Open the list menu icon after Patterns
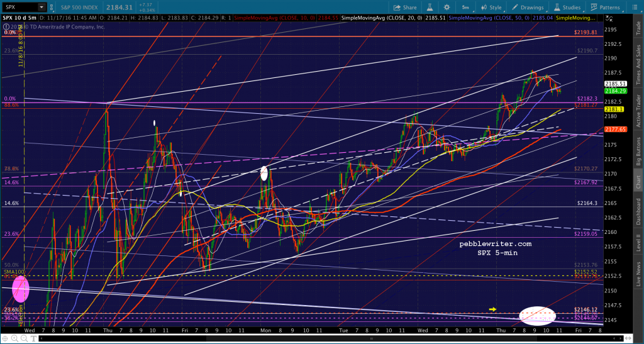The width and height of the screenshot is (644, 344). click(635, 8)
